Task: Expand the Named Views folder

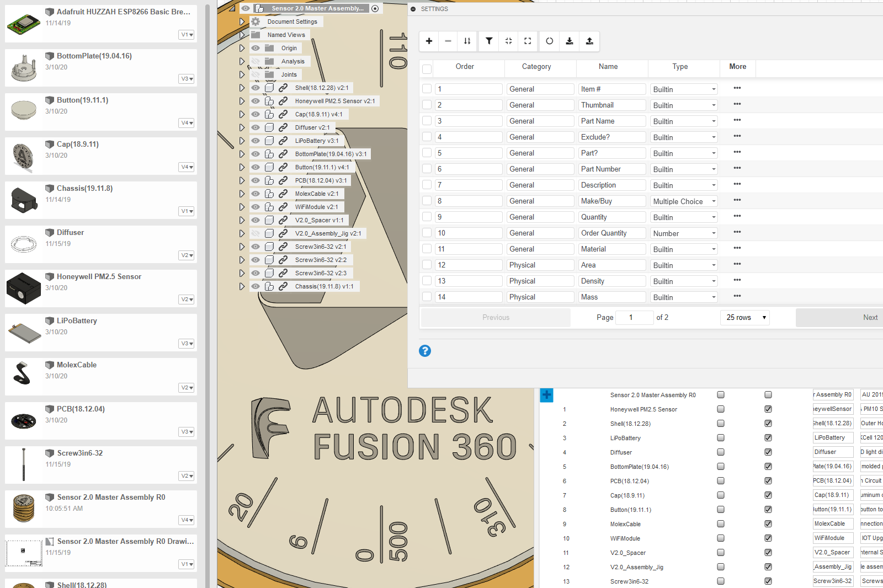Action: point(242,35)
